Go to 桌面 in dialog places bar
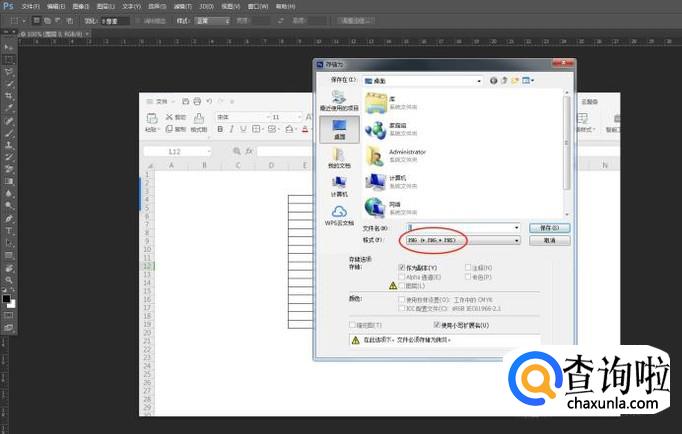This screenshot has height=434, width=682. pyautogui.click(x=339, y=130)
